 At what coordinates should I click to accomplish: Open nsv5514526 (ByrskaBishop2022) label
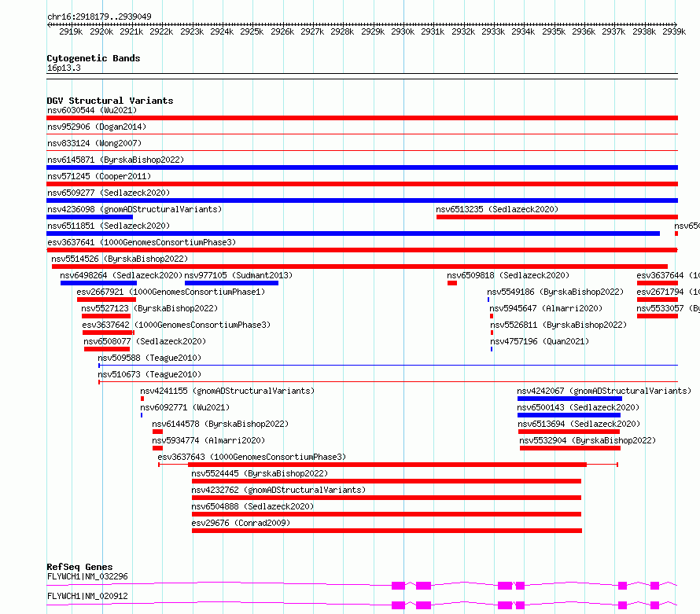click(120, 259)
